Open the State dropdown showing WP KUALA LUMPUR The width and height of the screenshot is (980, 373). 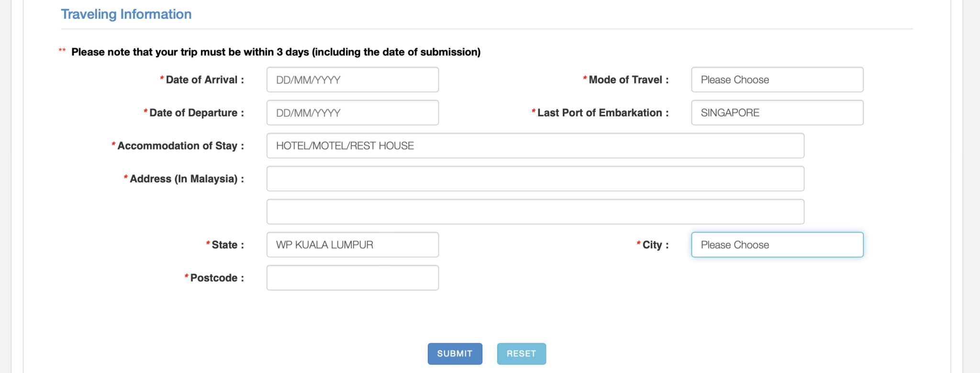[x=352, y=245]
